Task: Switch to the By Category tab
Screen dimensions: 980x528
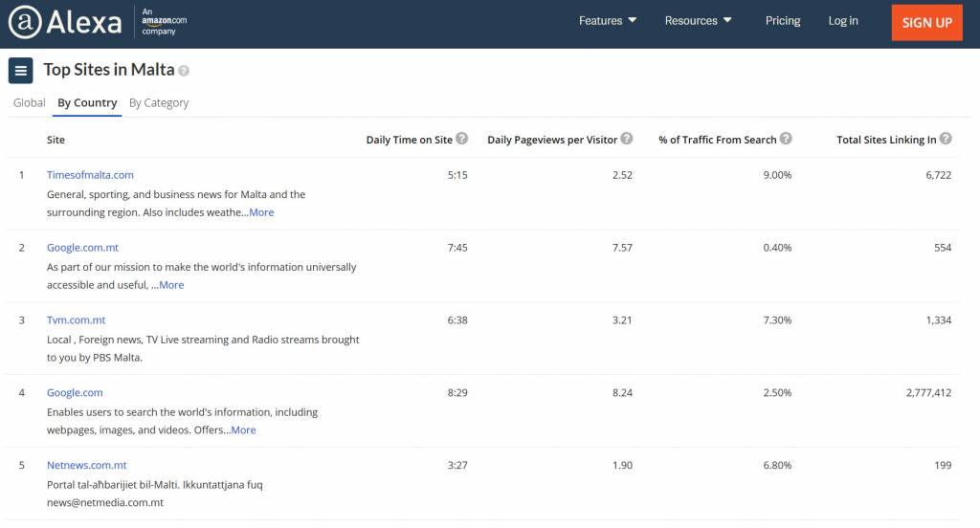Action: pyautogui.click(x=159, y=102)
